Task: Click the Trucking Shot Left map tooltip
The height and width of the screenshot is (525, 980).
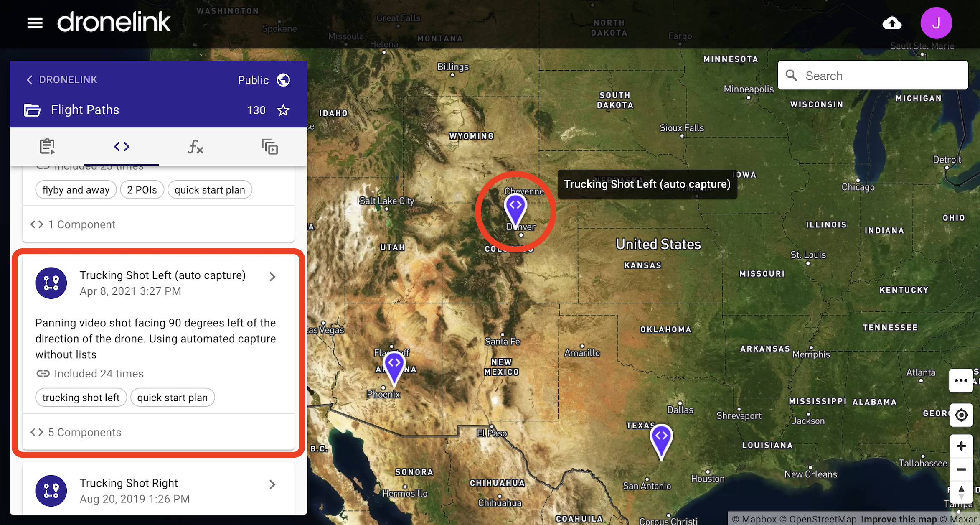Action: point(647,184)
